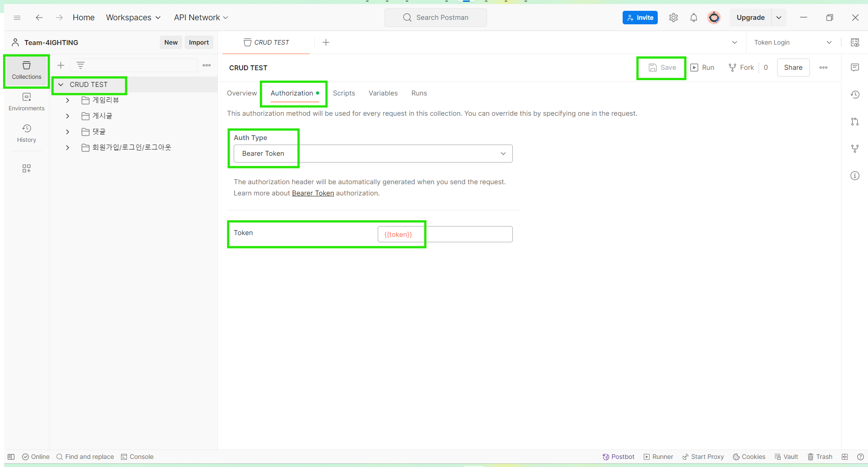This screenshot has height=467, width=868.
Task: Open the collection more actions menu
Action: [x=823, y=68]
